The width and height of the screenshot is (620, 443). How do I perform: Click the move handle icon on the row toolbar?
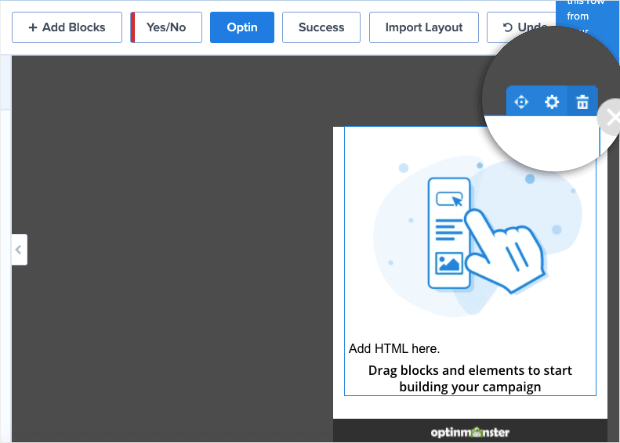click(521, 102)
